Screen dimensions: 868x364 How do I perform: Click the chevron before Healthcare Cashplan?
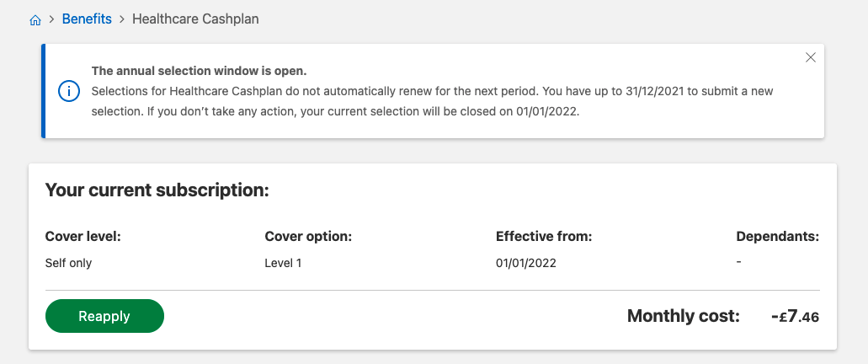pyautogui.click(x=122, y=19)
